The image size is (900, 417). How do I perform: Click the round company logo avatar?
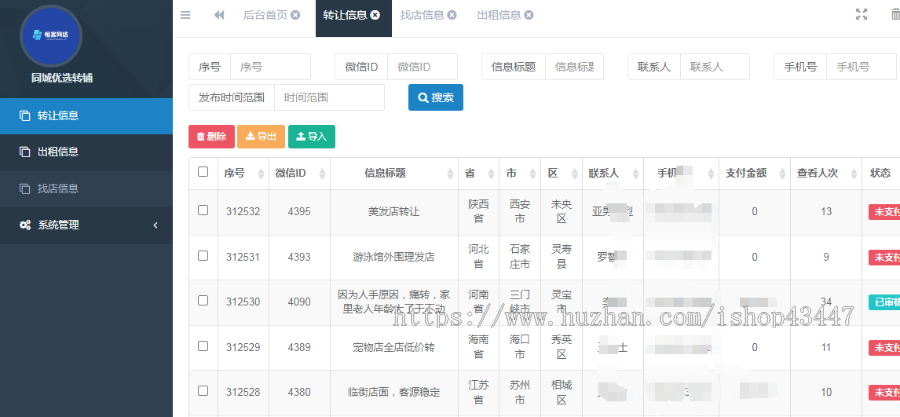[51, 36]
